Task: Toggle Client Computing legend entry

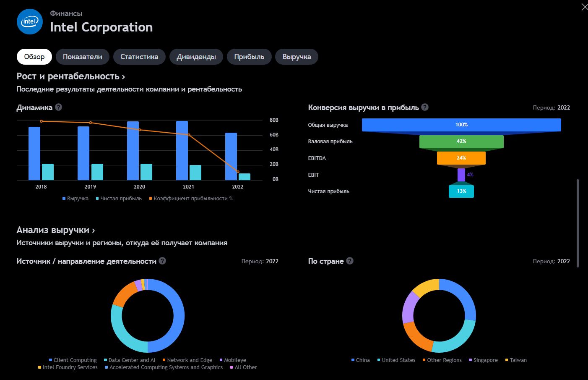Action: [x=73, y=360]
